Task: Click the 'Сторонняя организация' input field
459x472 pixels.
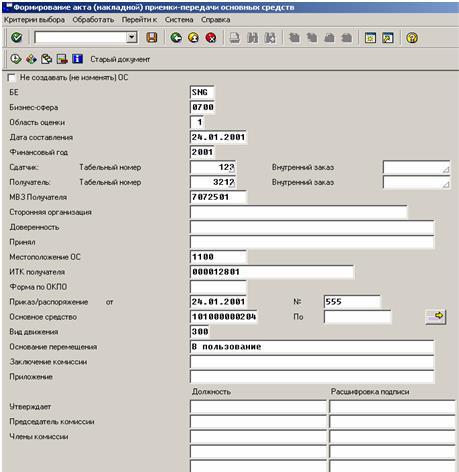Action: pos(299,212)
